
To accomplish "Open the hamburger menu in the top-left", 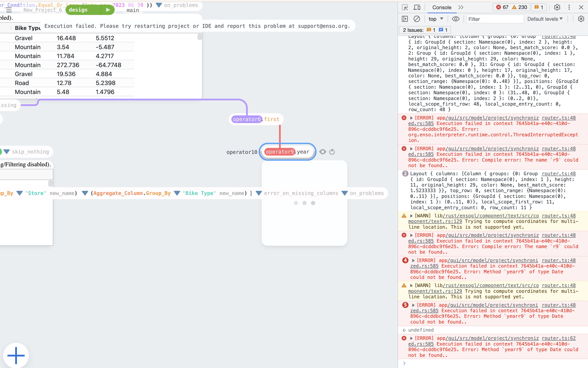I will (9, 10).
